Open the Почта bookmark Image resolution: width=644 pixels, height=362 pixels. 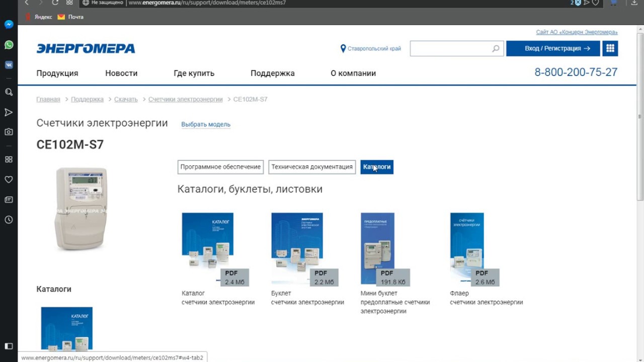[x=70, y=17]
